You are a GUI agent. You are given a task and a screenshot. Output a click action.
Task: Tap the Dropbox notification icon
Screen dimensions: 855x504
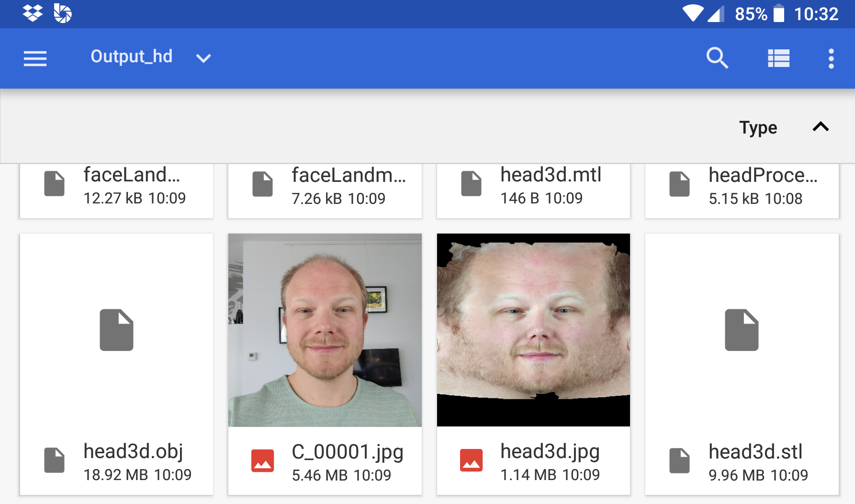click(33, 13)
